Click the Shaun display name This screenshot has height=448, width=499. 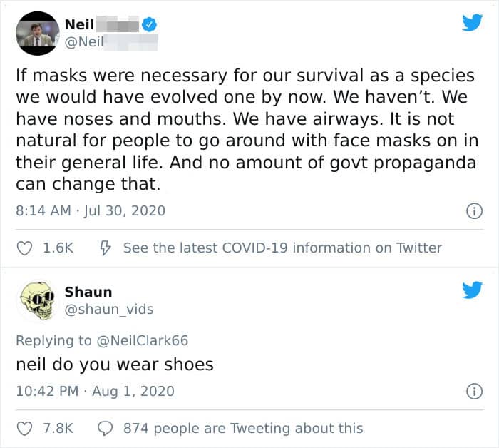(x=88, y=292)
